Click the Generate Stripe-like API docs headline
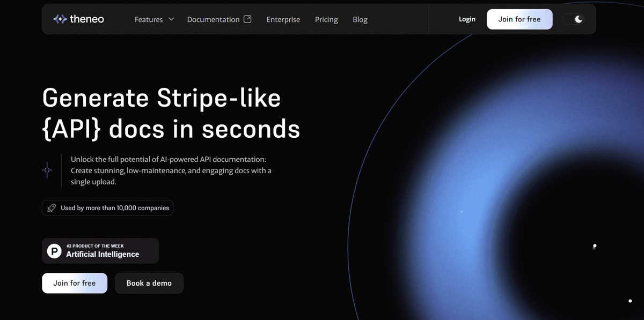 (x=171, y=114)
